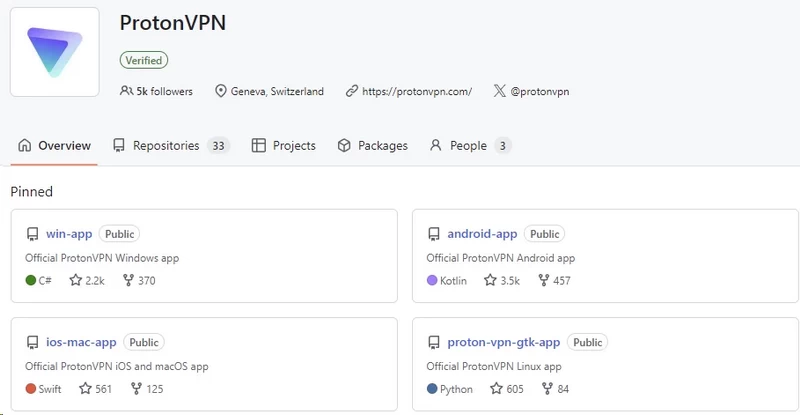Open the 5k followers link

click(164, 91)
